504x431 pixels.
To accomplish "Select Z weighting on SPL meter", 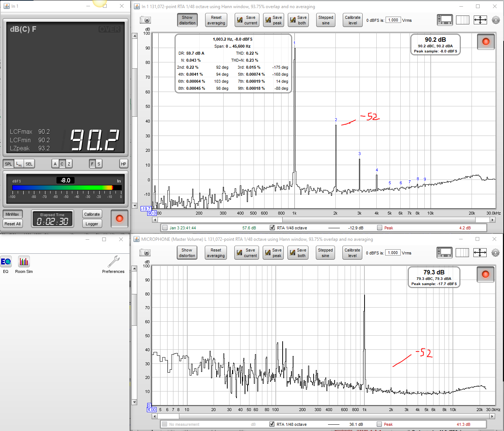I will point(69,164).
